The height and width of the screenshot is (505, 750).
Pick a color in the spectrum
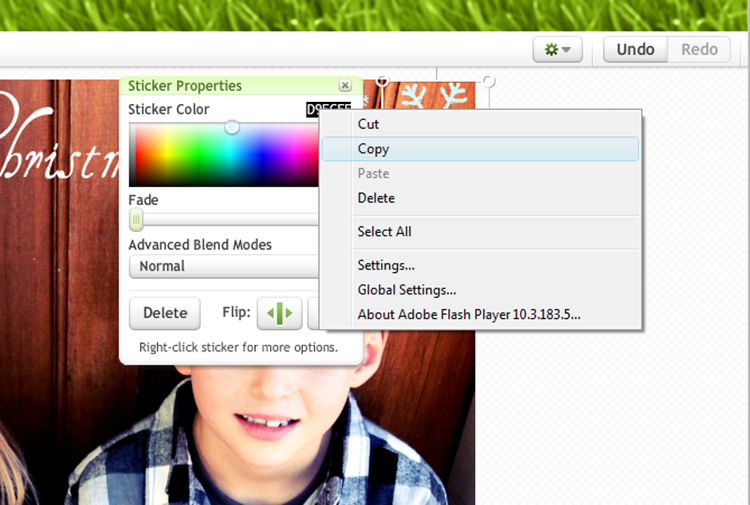[x=224, y=154]
